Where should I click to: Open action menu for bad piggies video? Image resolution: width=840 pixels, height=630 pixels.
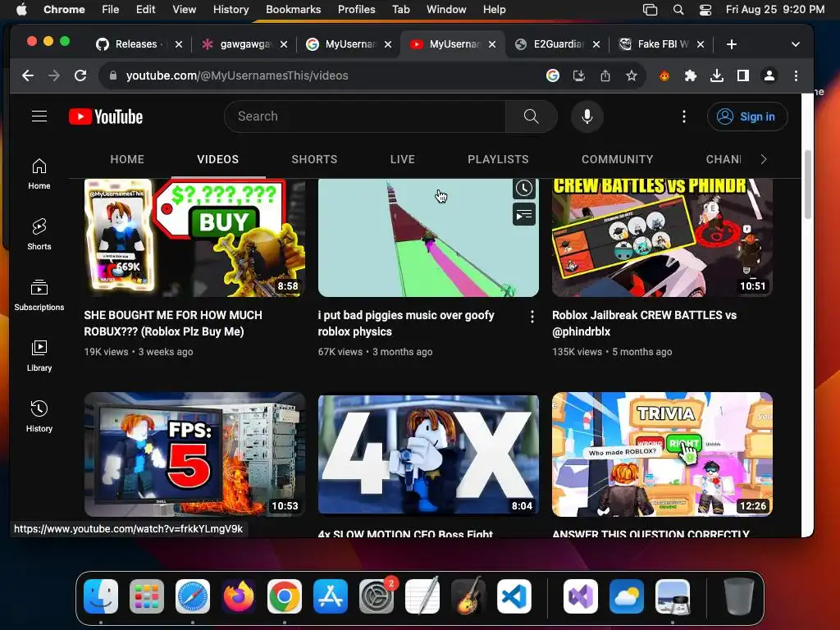(532, 317)
